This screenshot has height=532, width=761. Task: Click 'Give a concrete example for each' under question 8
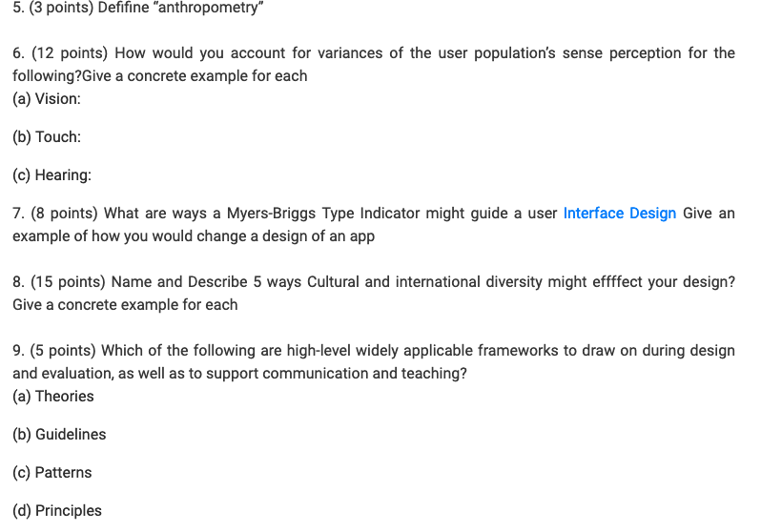tap(125, 305)
